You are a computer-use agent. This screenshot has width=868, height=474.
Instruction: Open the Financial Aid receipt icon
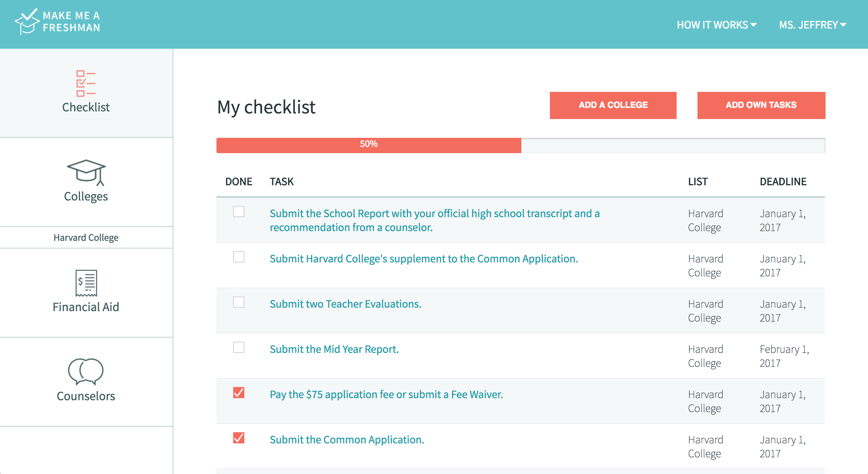point(86,283)
